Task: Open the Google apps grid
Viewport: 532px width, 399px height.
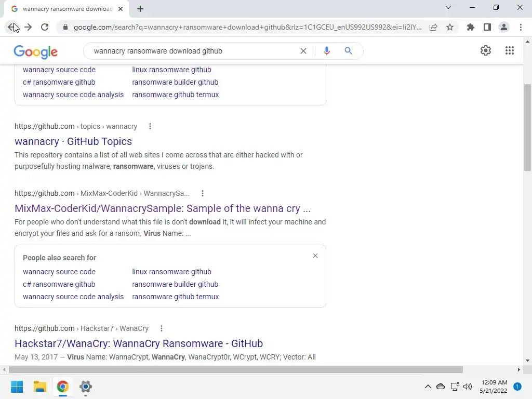Action: pos(510,50)
